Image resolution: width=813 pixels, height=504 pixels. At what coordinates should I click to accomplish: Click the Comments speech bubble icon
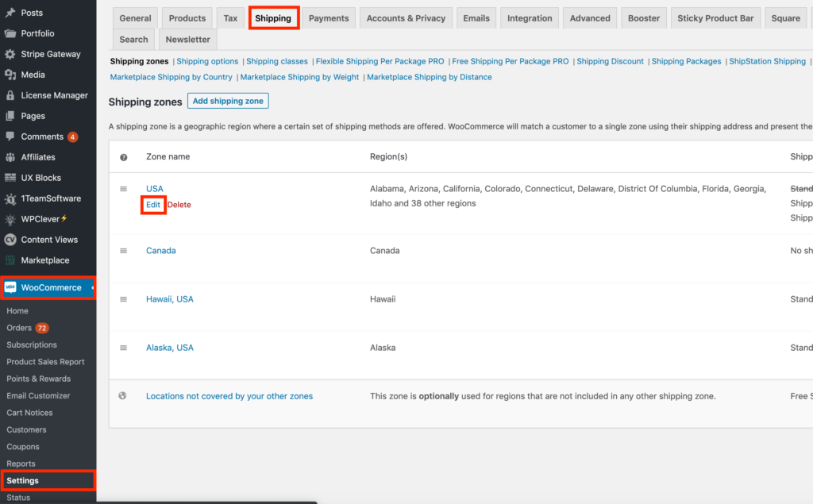(10, 137)
